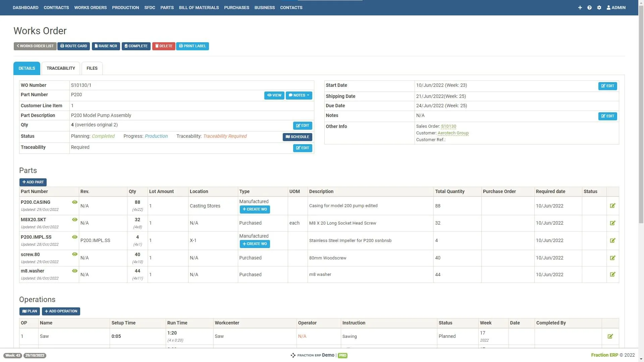Open settings gear icon in header
This screenshot has width=644, height=362.
coord(599,7)
